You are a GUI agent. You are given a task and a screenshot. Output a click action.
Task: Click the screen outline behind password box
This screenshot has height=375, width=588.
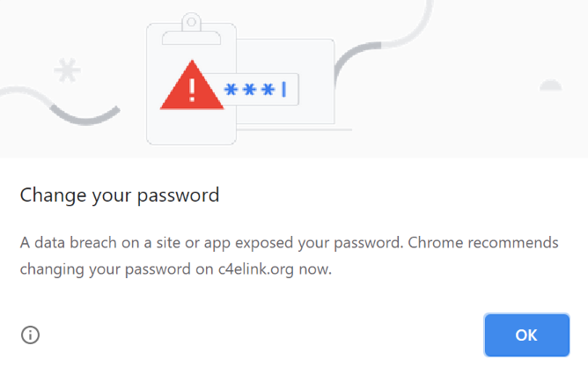coord(317,62)
